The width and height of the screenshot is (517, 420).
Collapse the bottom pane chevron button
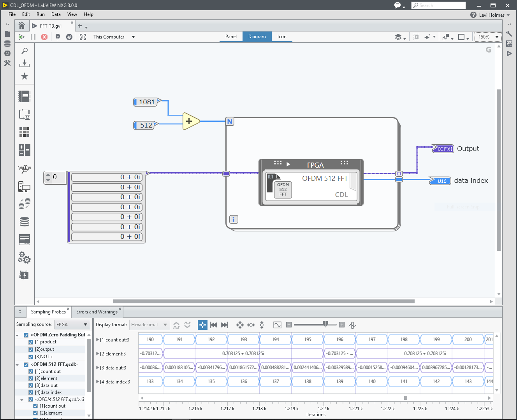(x=20, y=311)
